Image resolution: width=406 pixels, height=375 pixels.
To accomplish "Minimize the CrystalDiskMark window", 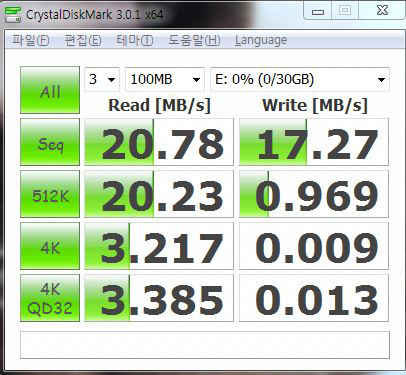I will [x=318, y=11].
